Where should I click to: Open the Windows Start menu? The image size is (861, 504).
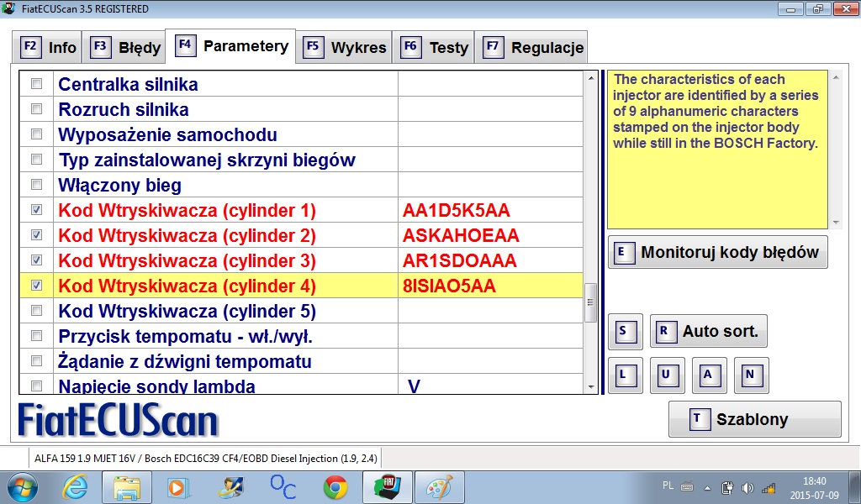(x=23, y=487)
